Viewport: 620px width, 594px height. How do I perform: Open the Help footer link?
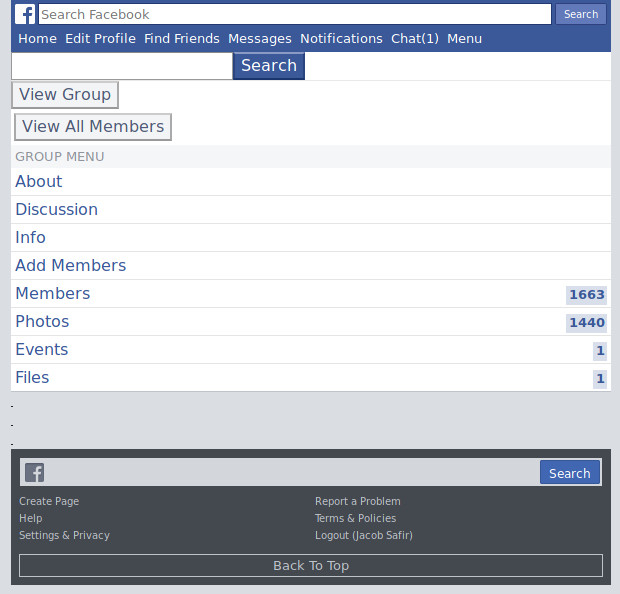30,518
